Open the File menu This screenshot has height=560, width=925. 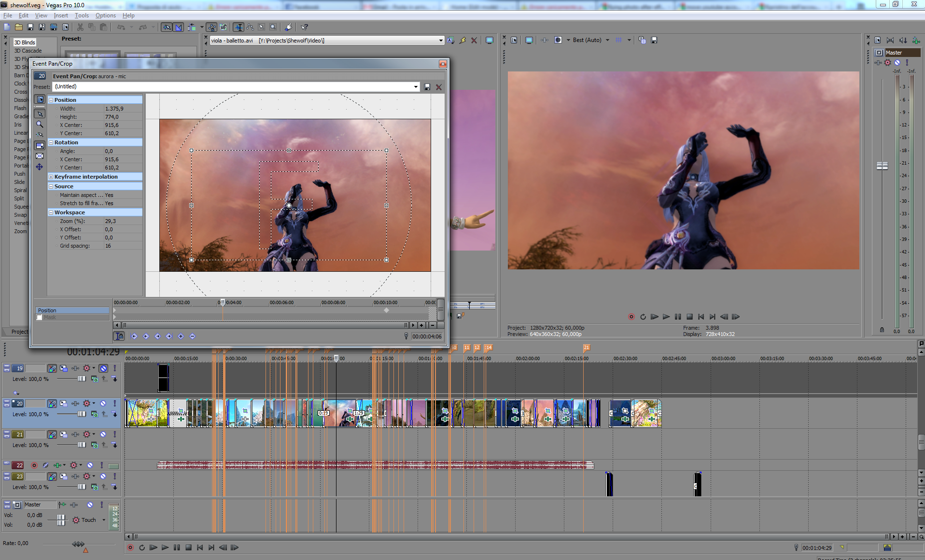(x=8, y=15)
